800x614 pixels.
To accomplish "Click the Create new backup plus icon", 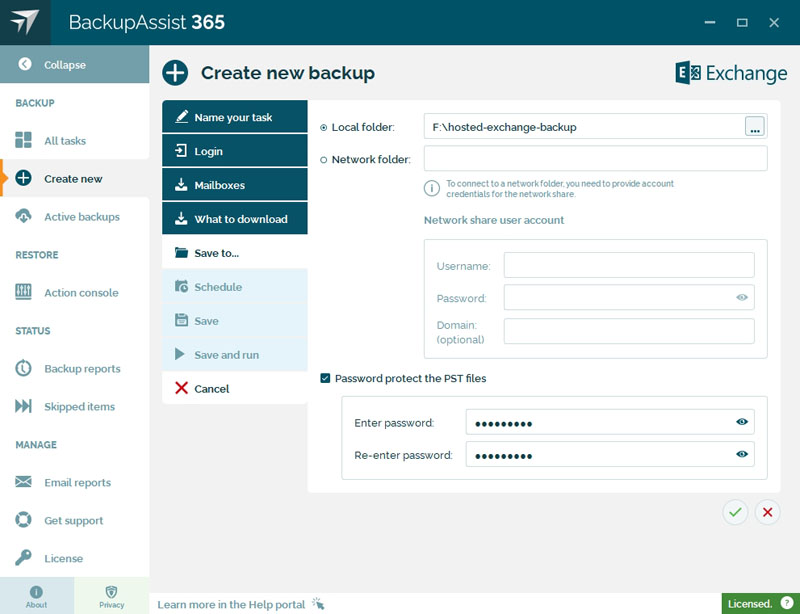I will coord(175,72).
